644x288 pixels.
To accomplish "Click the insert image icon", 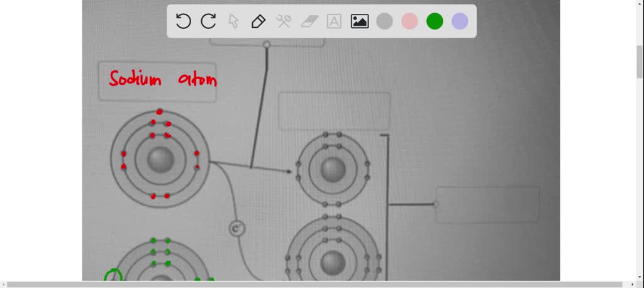I will pos(360,21).
